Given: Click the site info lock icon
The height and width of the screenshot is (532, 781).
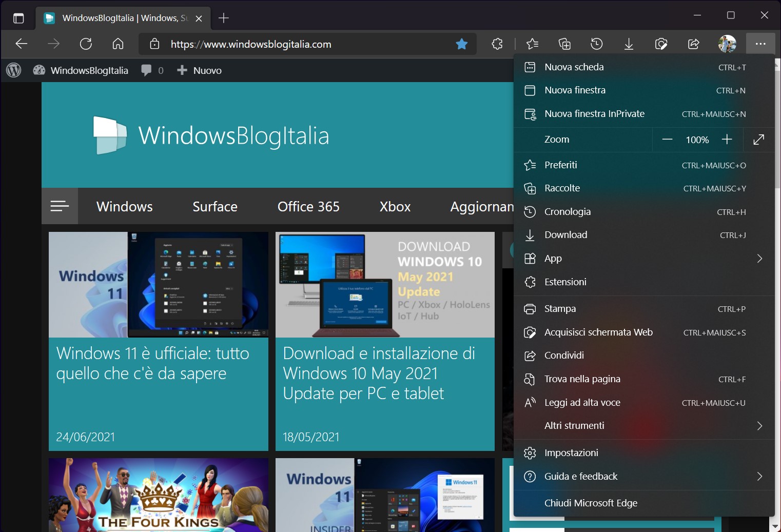Looking at the screenshot, I should pos(154,44).
